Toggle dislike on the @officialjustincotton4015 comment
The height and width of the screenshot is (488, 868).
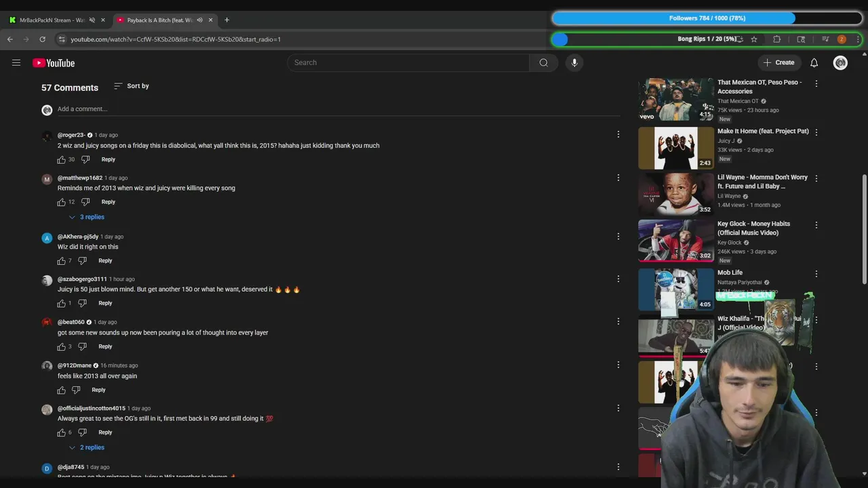82,432
